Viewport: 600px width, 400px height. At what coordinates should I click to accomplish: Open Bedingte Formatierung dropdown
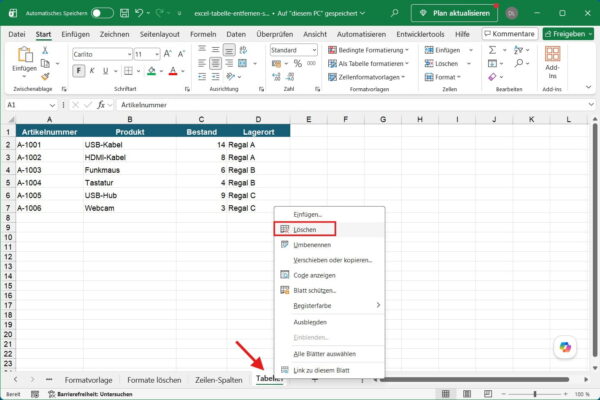point(368,50)
